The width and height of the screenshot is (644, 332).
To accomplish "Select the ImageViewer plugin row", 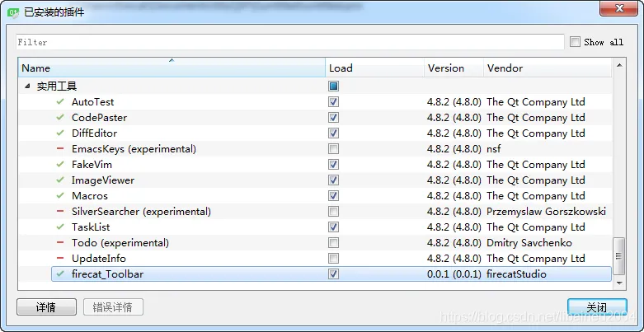I will coord(315,180).
